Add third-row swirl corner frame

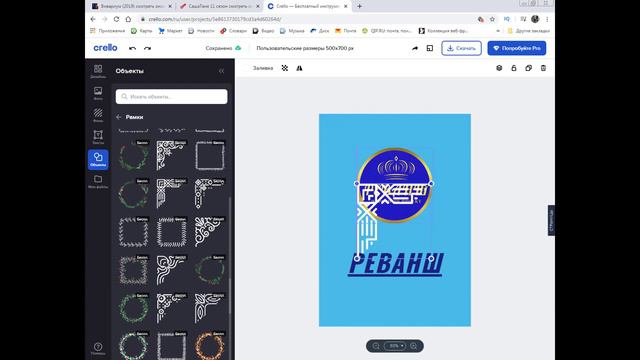210,232
